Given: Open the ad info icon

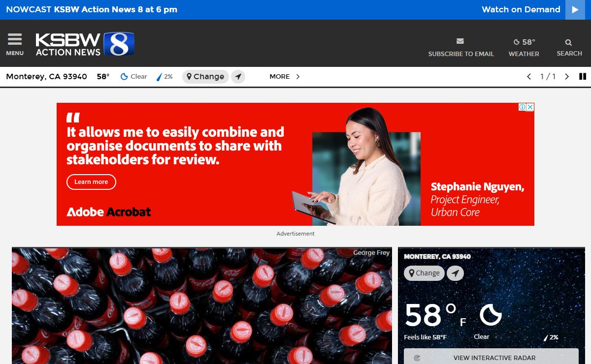Looking at the screenshot, I should point(523,107).
